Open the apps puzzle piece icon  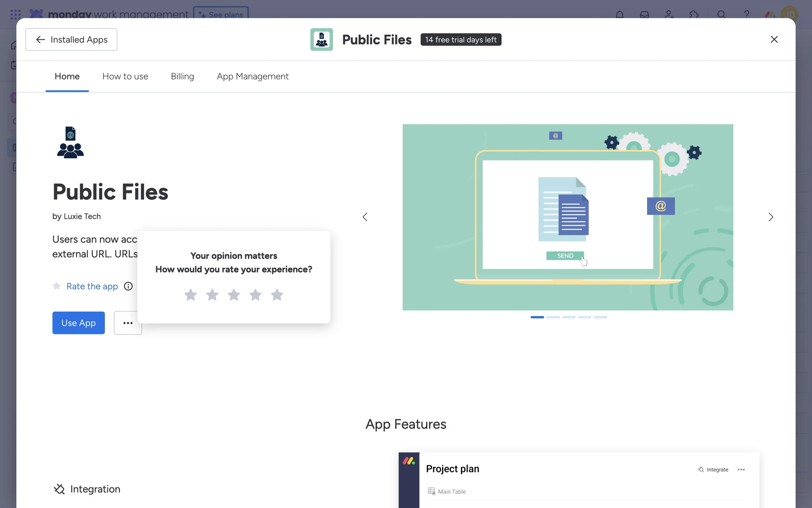(694, 14)
